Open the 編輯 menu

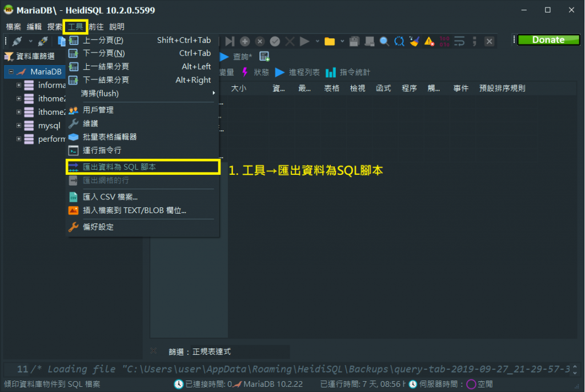coord(34,27)
